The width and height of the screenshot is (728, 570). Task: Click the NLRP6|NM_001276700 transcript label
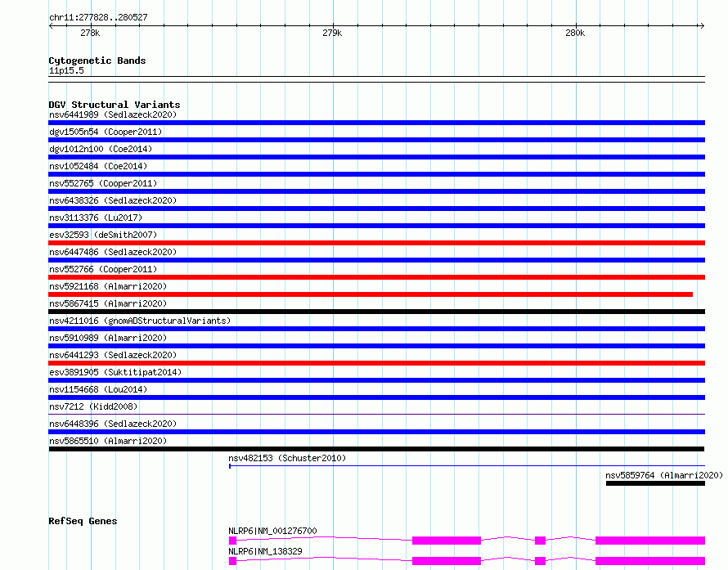click(272, 531)
